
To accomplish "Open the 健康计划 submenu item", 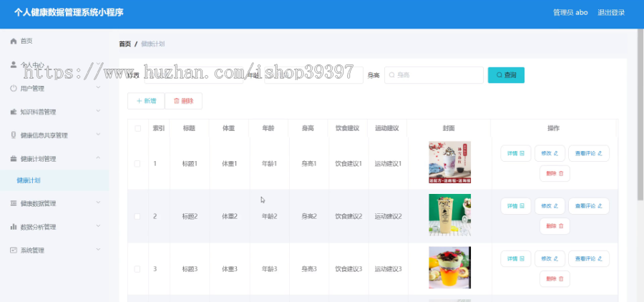I will click(54, 180).
